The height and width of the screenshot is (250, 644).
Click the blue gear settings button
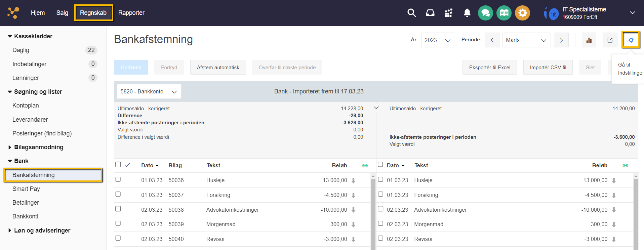(x=631, y=40)
